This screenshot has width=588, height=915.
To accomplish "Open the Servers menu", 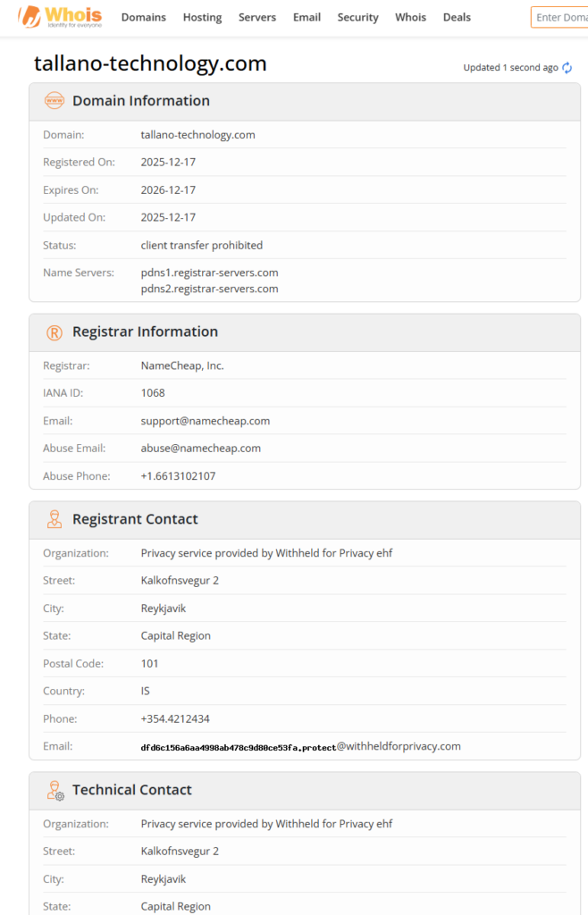I will click(257, 17).
